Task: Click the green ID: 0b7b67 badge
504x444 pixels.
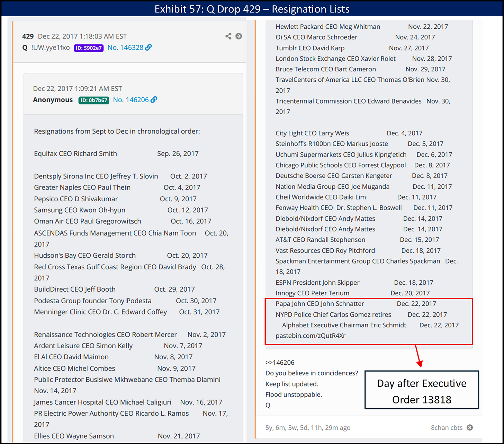Action: [94, 100]
